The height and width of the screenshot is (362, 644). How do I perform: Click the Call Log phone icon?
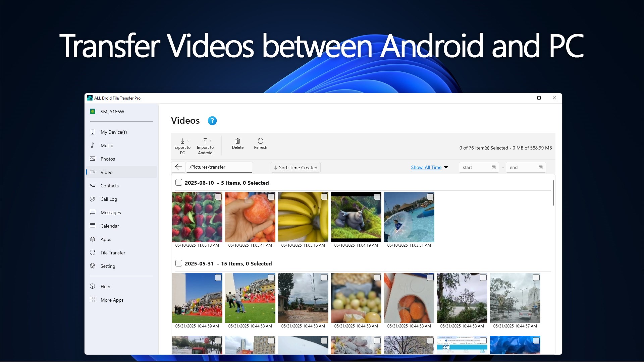coord(93,199)
